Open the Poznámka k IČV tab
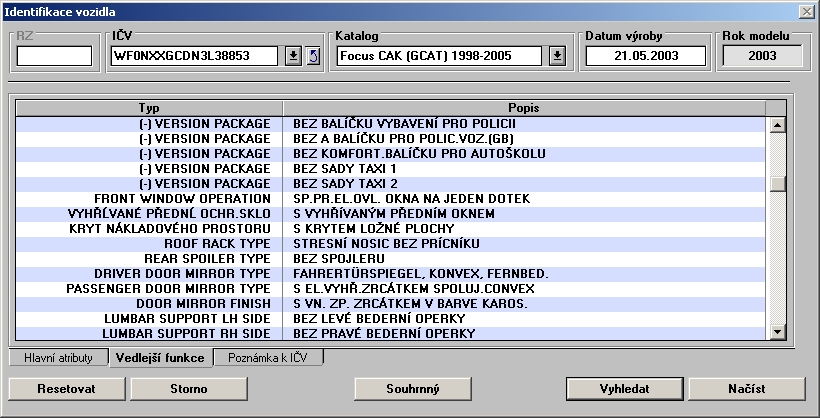 click(x=268, y=357)
